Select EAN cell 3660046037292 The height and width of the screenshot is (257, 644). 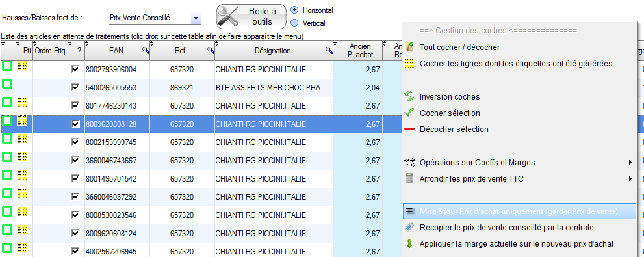click(x=117, y=197)
